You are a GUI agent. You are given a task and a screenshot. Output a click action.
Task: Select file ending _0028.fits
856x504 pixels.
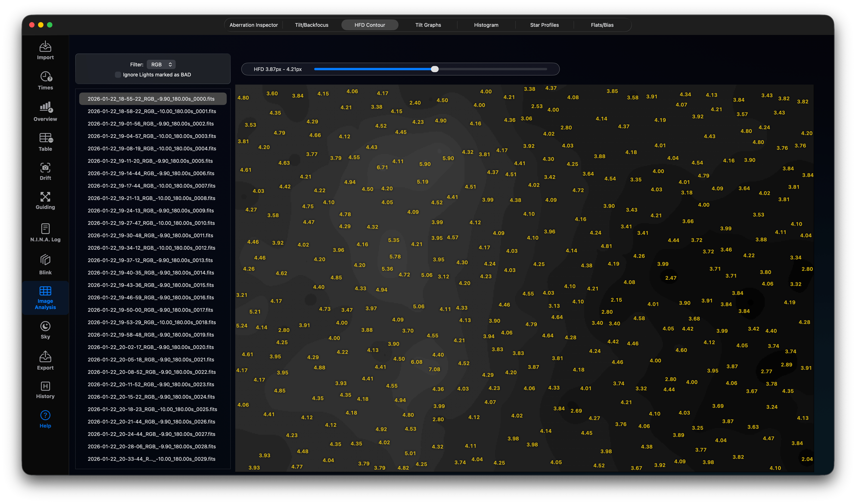tap(153, 447)
